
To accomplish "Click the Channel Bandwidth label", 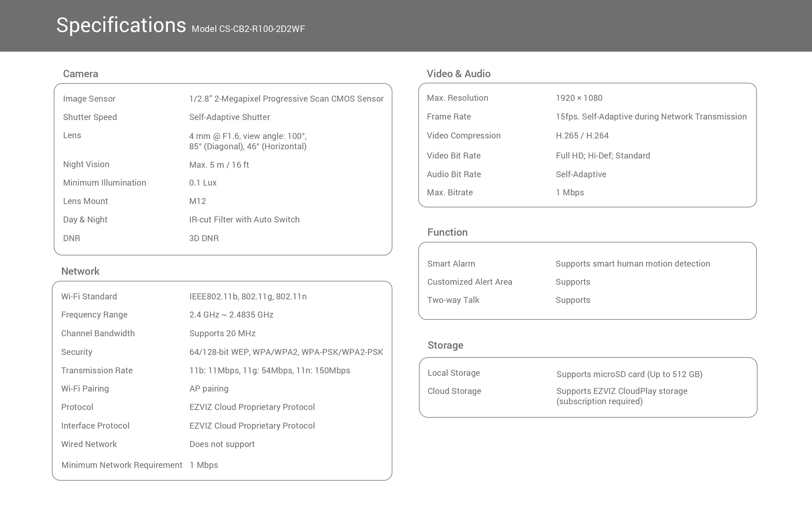I will [x=98, y=333].
